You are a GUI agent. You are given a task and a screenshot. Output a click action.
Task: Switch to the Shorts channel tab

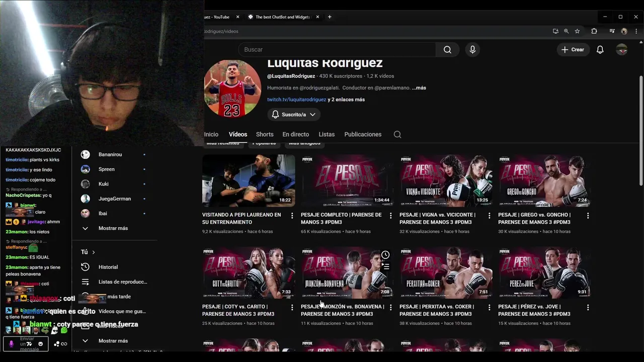pos(265,134)
